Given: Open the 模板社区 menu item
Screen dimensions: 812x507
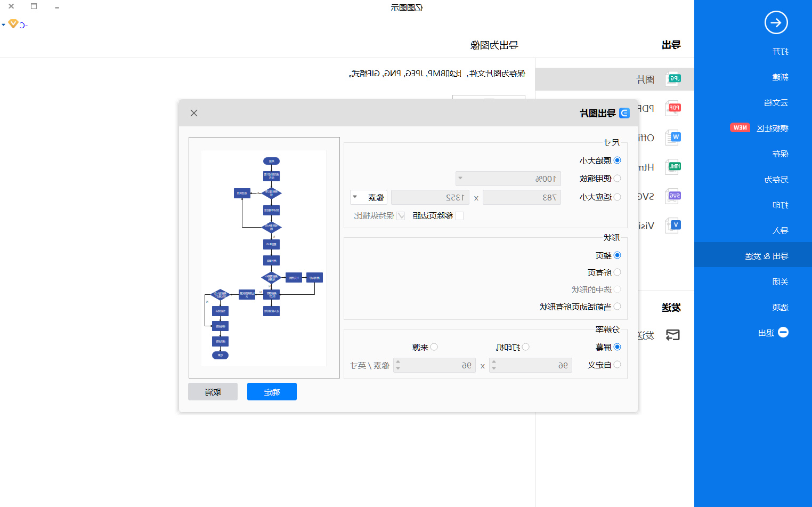Looking at the screenshot, I should [772, 128].
